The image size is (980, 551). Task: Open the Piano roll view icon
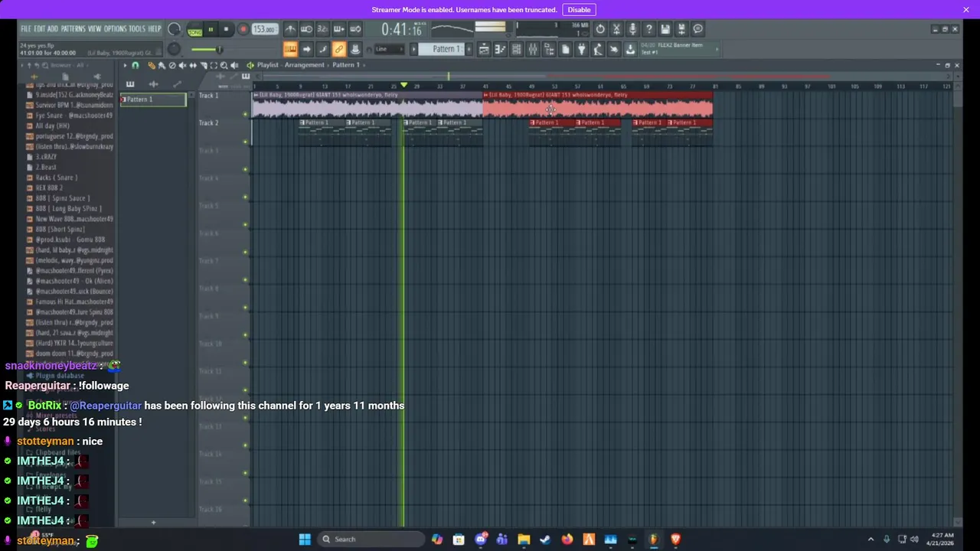tap(500, 49)
